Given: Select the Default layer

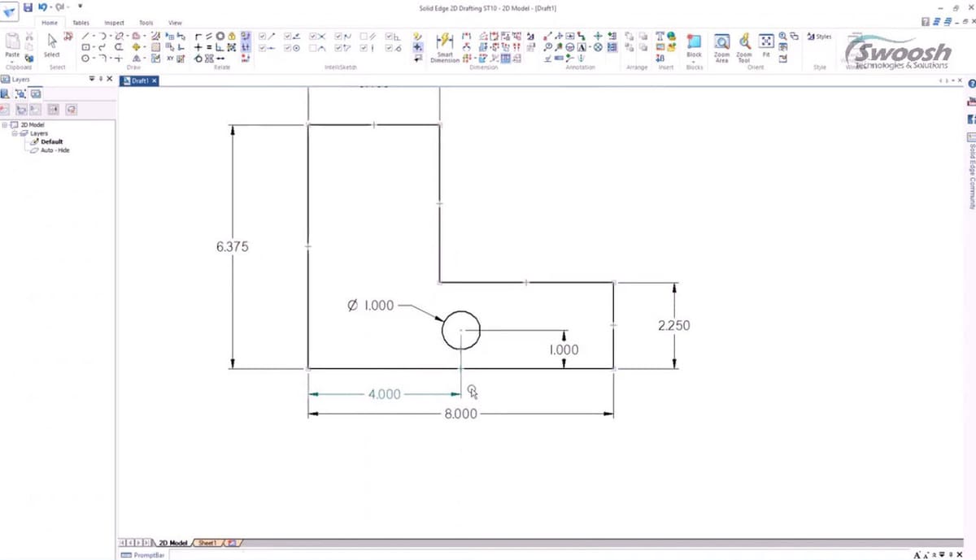Looking at the screenshot, I should (51, 141).
